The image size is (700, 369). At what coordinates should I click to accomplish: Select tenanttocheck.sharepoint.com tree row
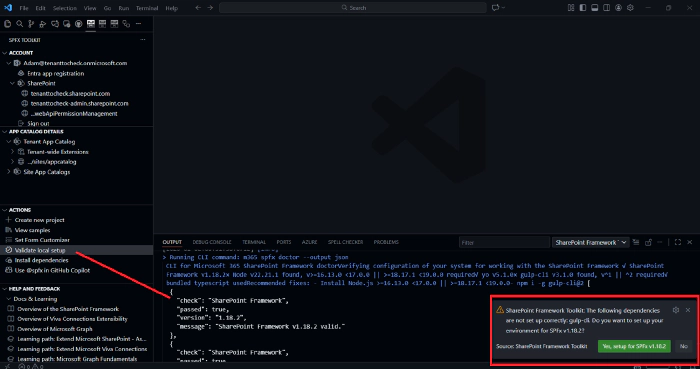click(x=76, y=93)
